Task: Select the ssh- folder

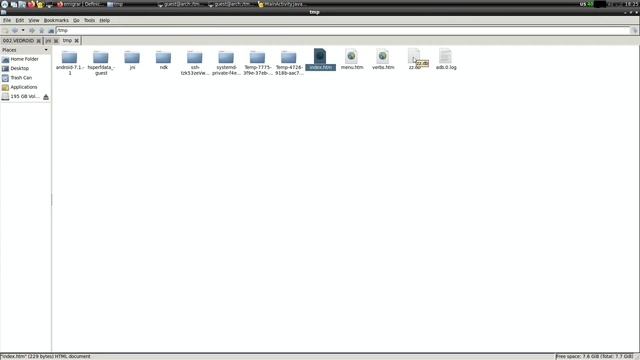Action: pyautogui.click(x=195, y=62)
